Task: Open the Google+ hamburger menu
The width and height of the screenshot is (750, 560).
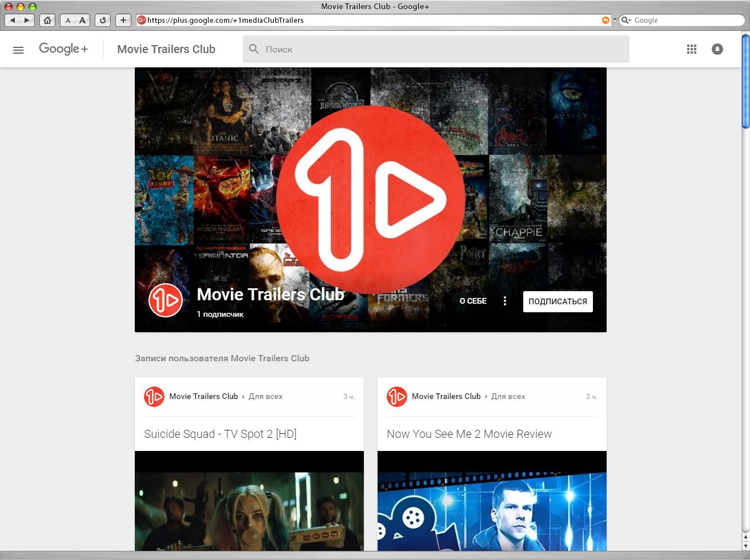Action: [x=18, y=50]
